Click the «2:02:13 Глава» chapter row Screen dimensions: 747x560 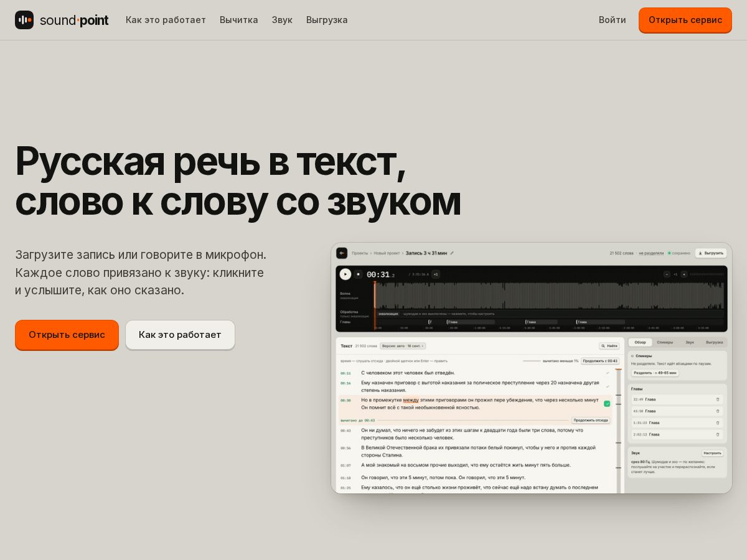point(677,434)
